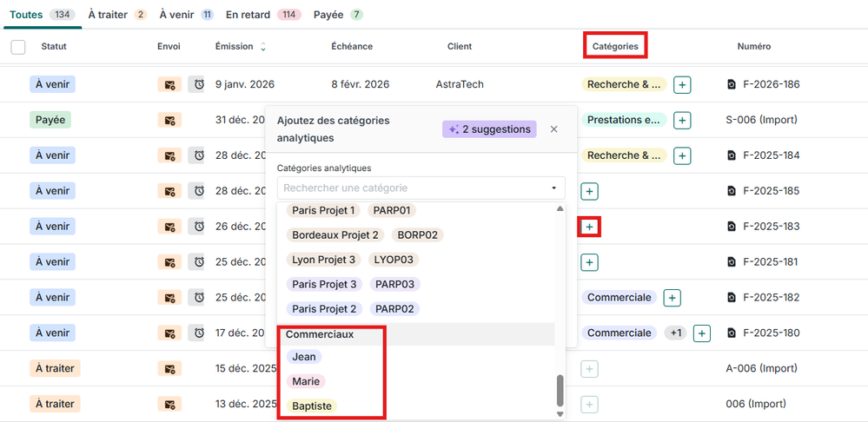Choose the purple Jean category tag

304,357
